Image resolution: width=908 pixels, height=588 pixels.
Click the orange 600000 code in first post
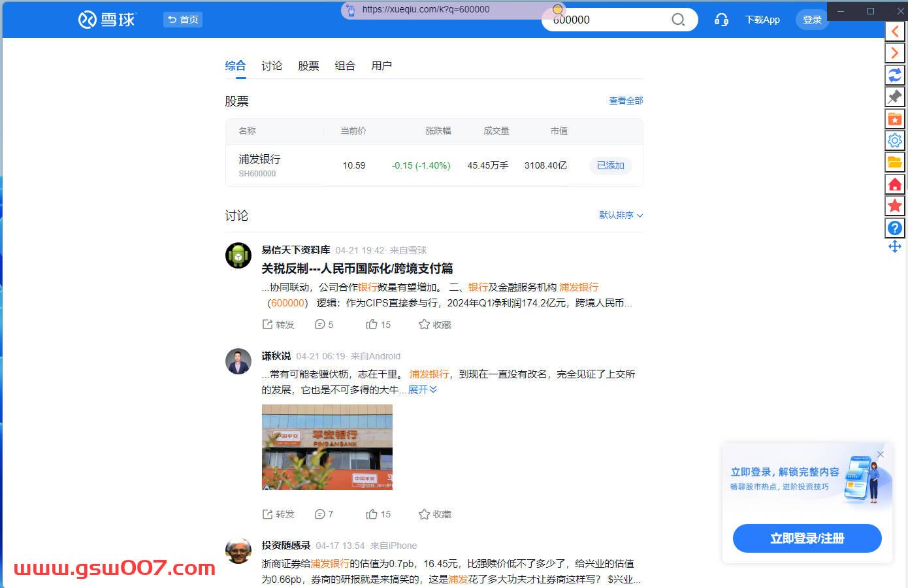point(287,302)
